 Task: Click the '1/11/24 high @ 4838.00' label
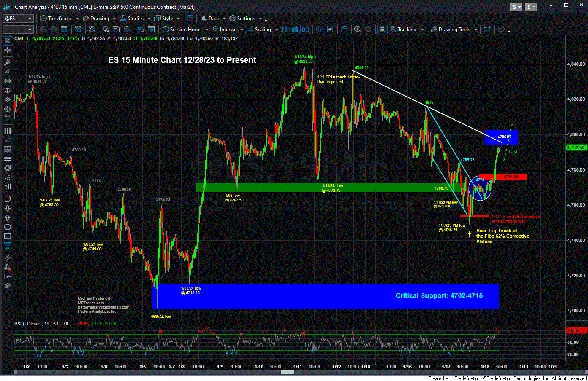click(305, 59)
